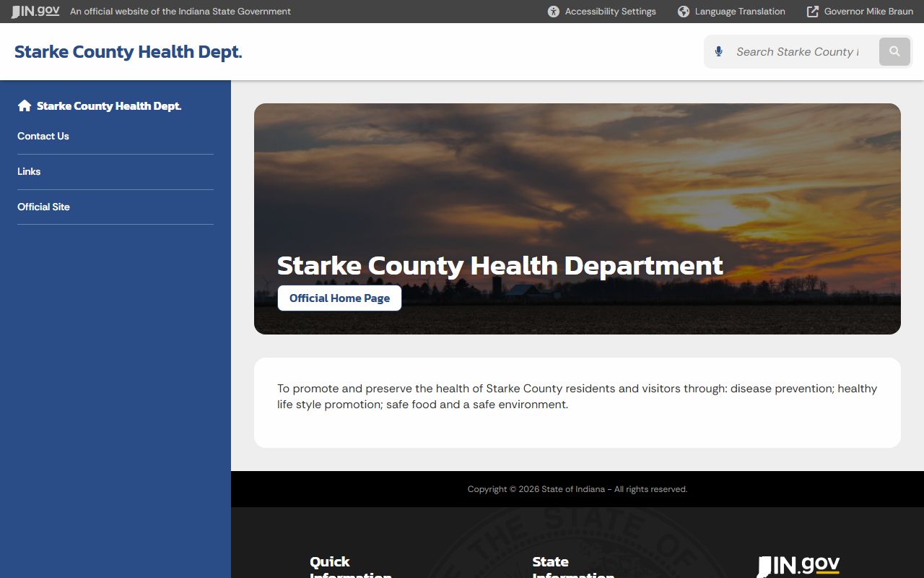The height and width of the screenshot is (578, 924).
Task: Click the IN.gov logo in top bar
Action: [x=35, y=12]
